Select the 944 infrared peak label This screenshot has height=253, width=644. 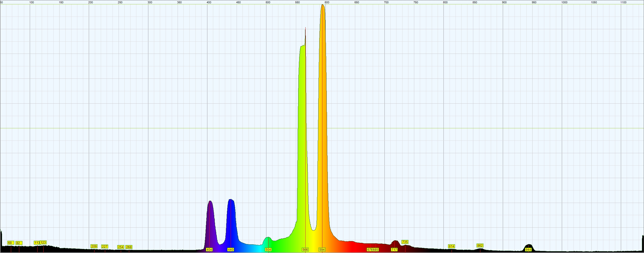tap(528, 250)
